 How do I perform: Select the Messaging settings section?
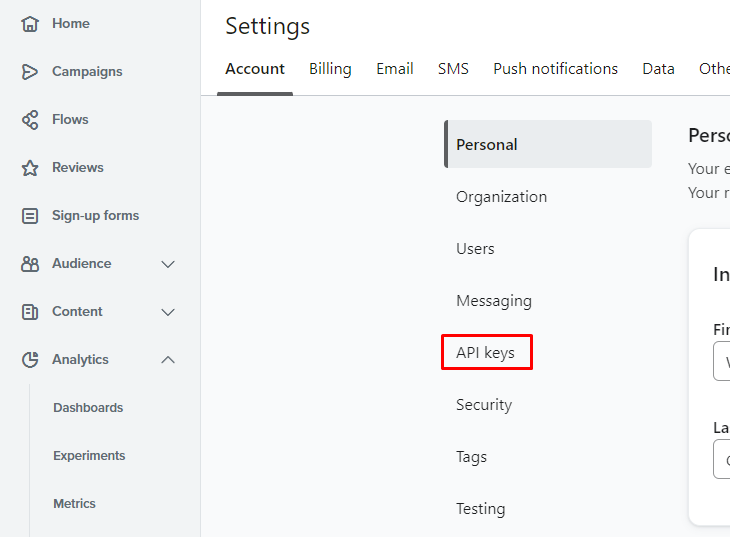(x=494, y=301)
